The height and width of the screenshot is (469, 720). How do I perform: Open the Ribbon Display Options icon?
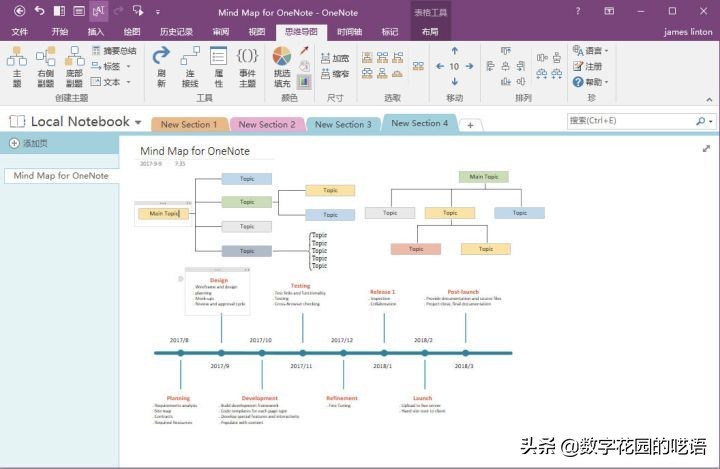(609, 11)
